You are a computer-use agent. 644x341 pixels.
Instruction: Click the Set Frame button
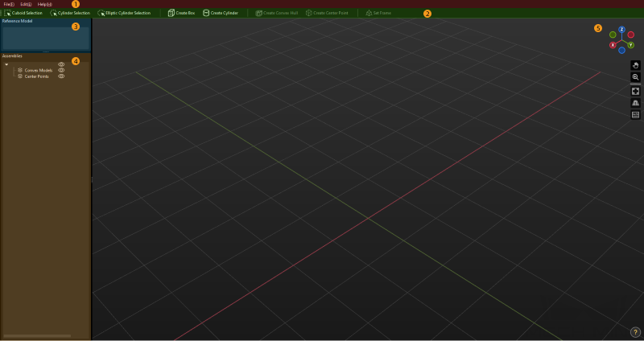pyautogui.click(x=378, y=13)
